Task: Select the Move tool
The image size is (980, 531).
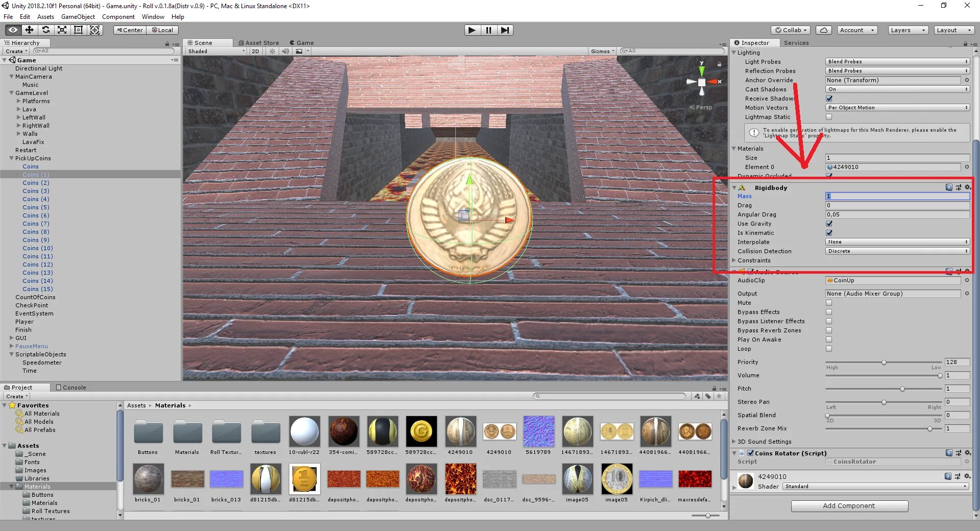Action: tap(29, 30)
